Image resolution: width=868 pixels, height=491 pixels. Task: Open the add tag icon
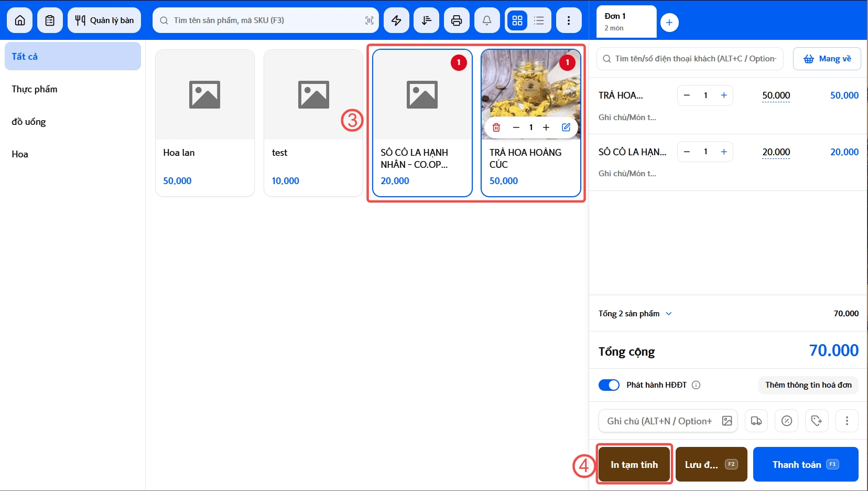coord(817,421)
